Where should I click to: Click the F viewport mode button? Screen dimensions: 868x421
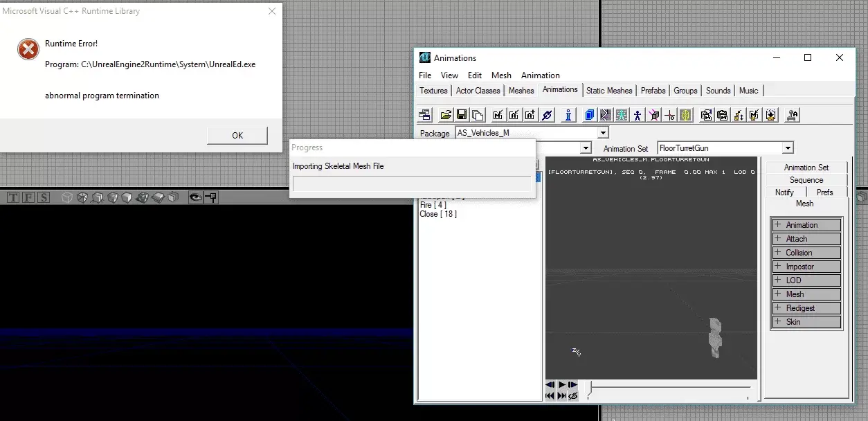(x=28, y=197)
